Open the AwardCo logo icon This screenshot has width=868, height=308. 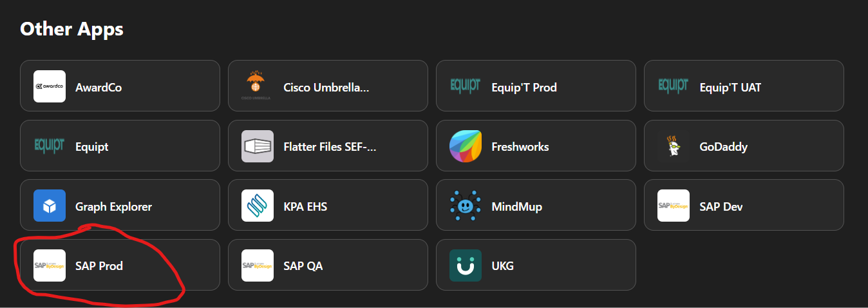click(50, 86)
